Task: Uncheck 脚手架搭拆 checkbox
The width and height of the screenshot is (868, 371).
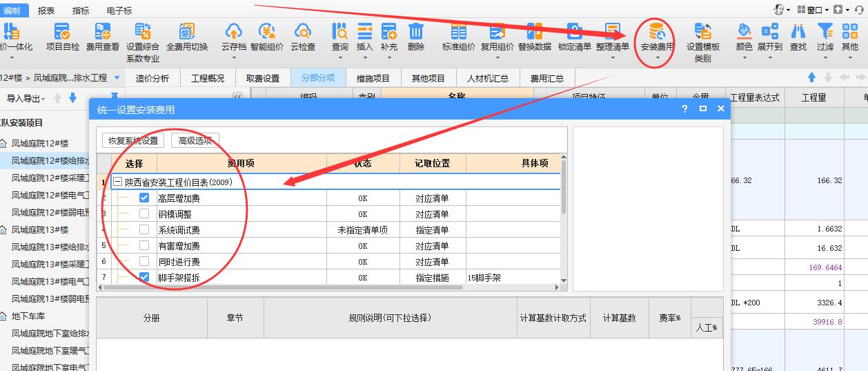Action: coord(144,277)
